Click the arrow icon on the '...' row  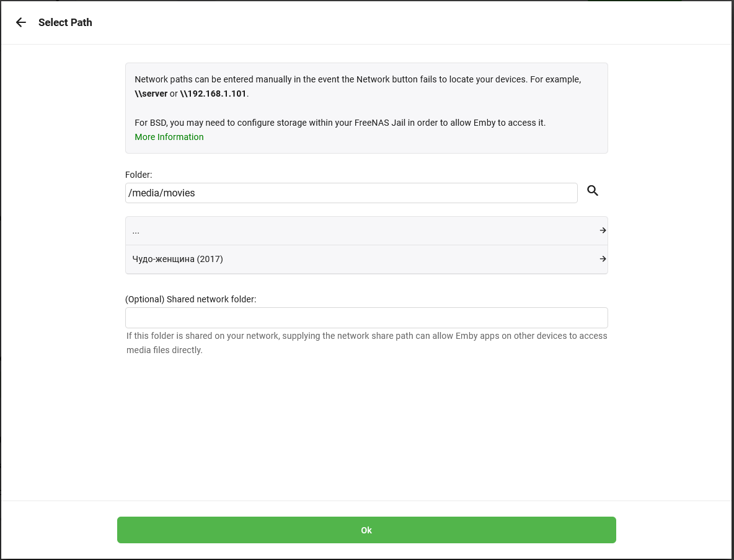603,230
